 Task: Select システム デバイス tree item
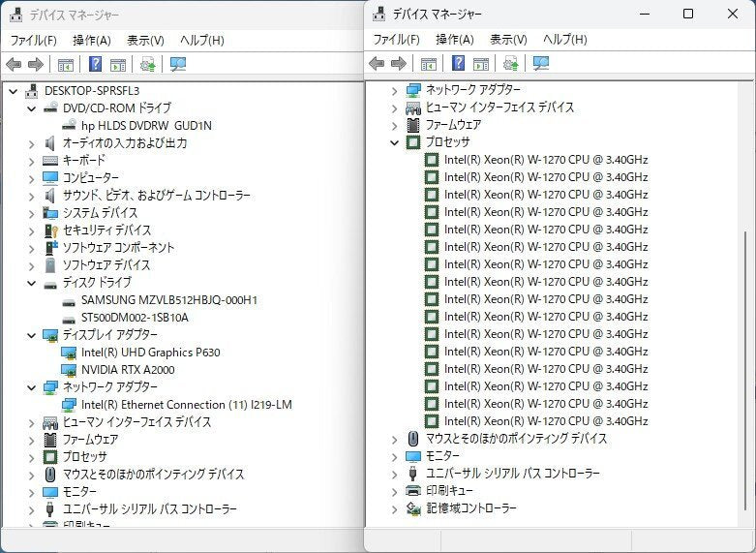pos(101,213)
